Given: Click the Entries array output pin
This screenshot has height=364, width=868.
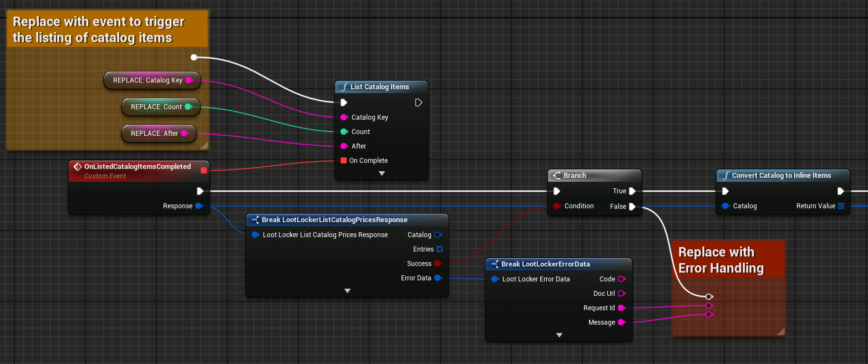Looking at the screenshot, I should [x=439, y=249].
